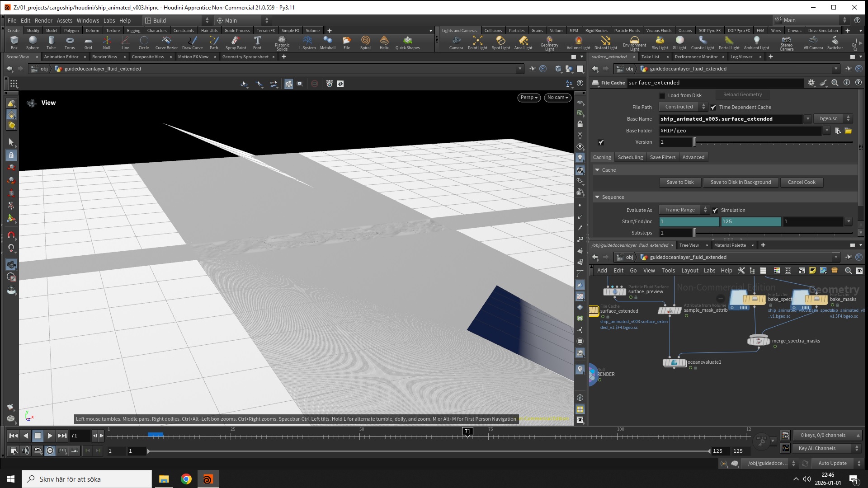Image resolution: width=868 pixels, height=488 pixels.
Task: Click the Reload Geometry button
Action: pyautogui.click(x=742, y=95)
